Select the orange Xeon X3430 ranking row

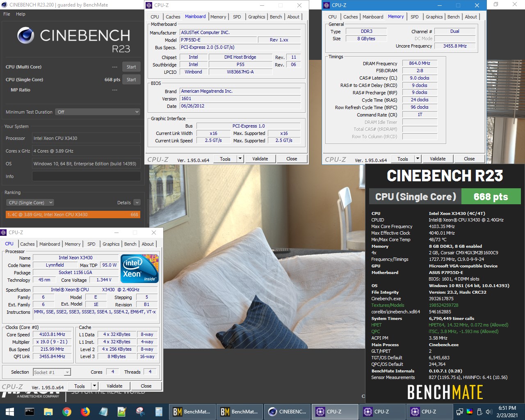click(73, 215)
